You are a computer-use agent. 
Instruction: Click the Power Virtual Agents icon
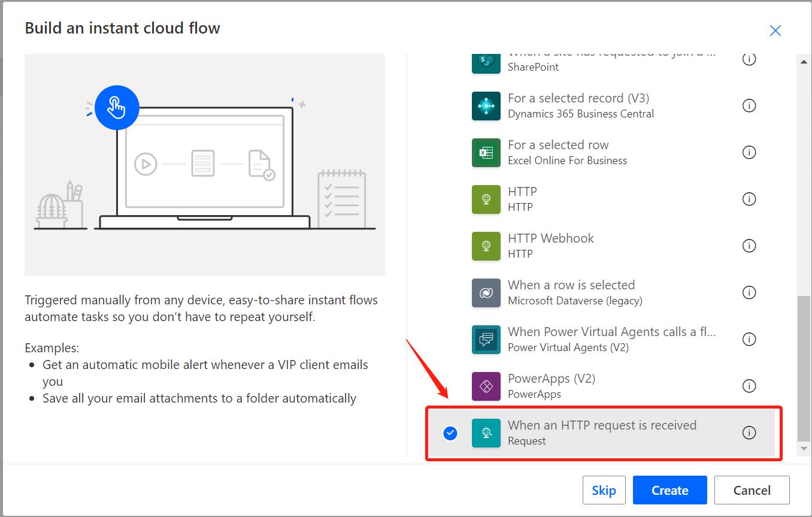[486, 339]
